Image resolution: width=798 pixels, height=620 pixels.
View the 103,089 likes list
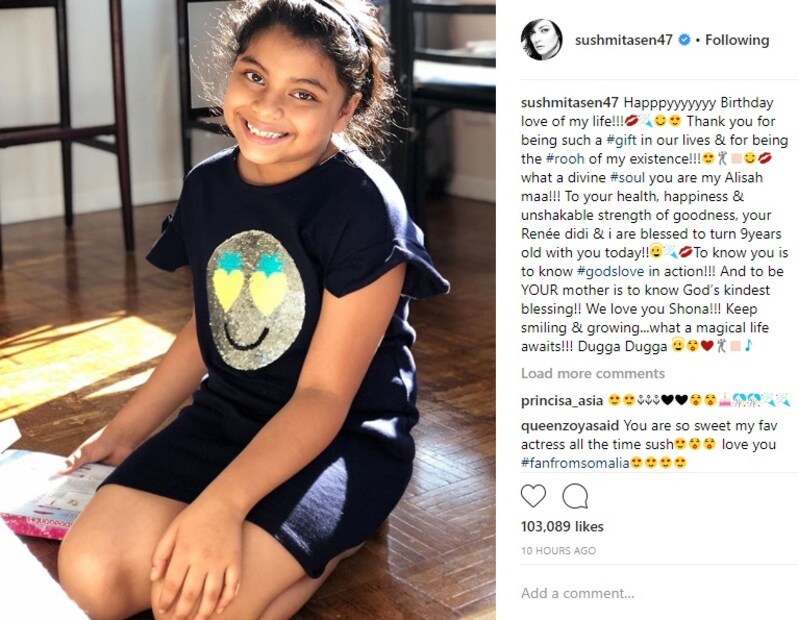coord(562,526)
